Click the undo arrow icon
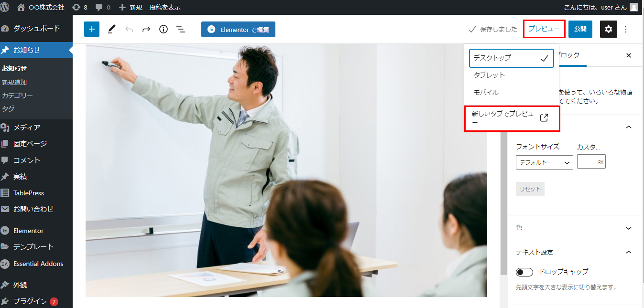The image size is (644, 308). tap(129, 29)
